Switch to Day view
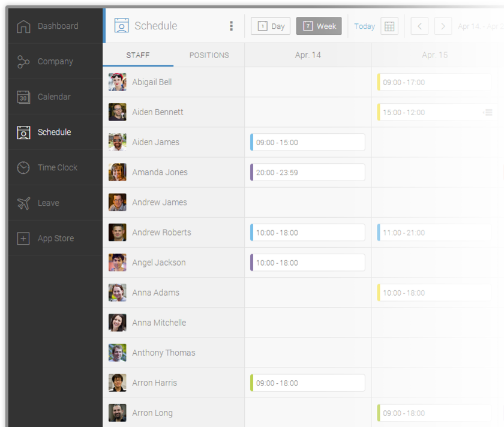The height and width of the screenshot is (427, 504). click(x=271, y=26)
